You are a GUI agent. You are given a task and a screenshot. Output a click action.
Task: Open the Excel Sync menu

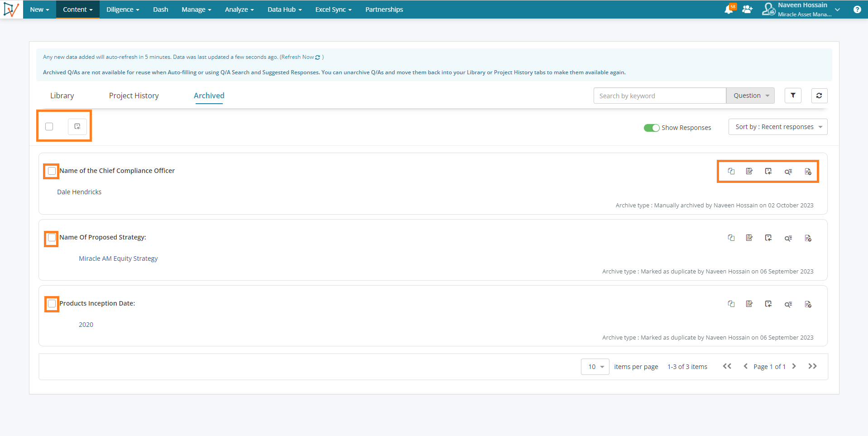[x=333, y=10]
